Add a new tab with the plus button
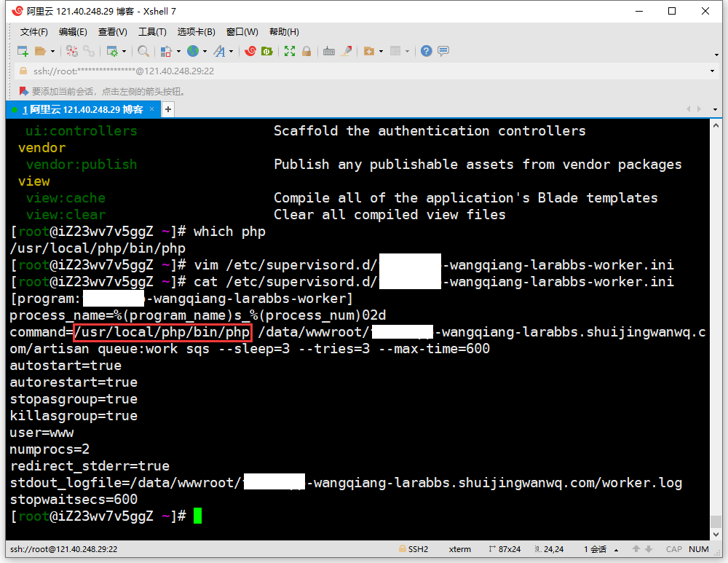Screen dimensions: 728x563 tap(168, 109)
